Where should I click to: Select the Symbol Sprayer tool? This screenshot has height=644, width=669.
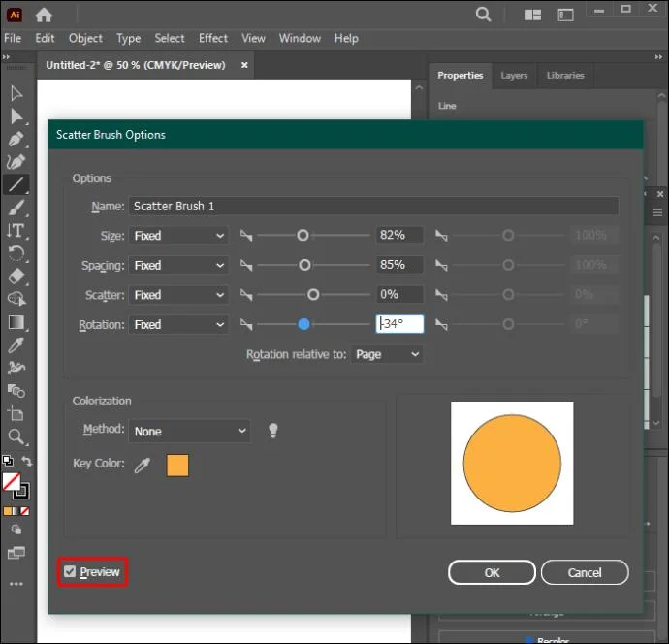(16, 368)
